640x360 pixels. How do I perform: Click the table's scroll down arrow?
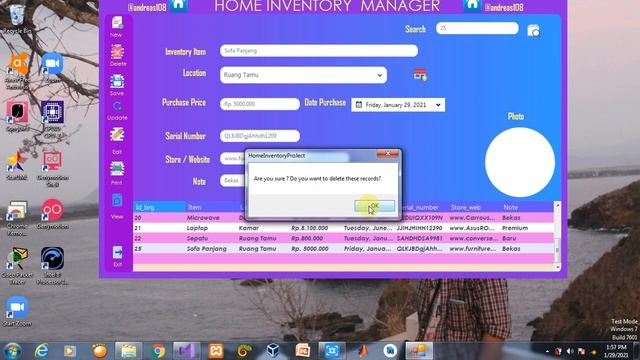pyautogui.click(x=557, y=267)
